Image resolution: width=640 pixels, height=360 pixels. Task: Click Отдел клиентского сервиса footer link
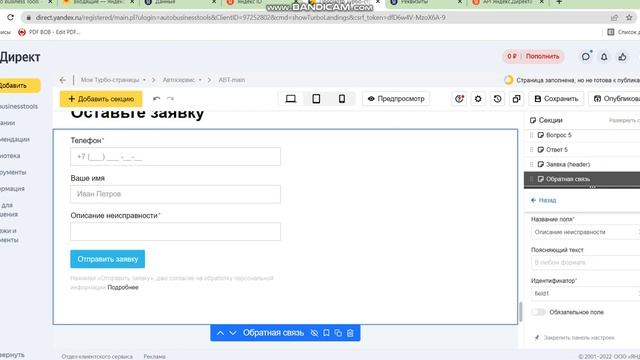point(97,357)
